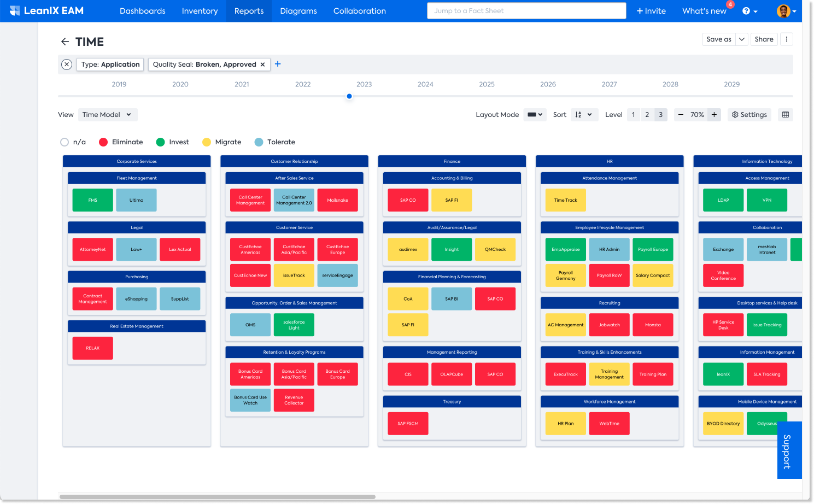The height and width of the screenshot is (504, 814).
Task: Open report Settings
Action: pyautogui.click(x=749, y=115)
